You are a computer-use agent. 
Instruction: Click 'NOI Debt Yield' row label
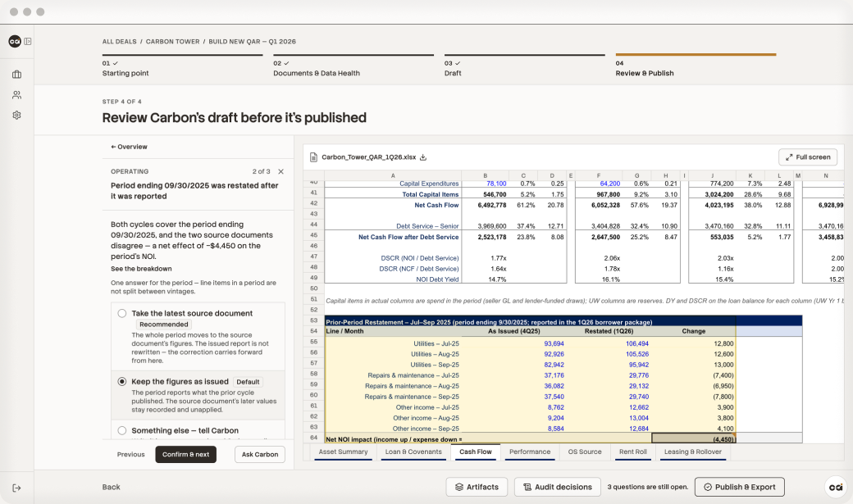(x=437, y=279)
